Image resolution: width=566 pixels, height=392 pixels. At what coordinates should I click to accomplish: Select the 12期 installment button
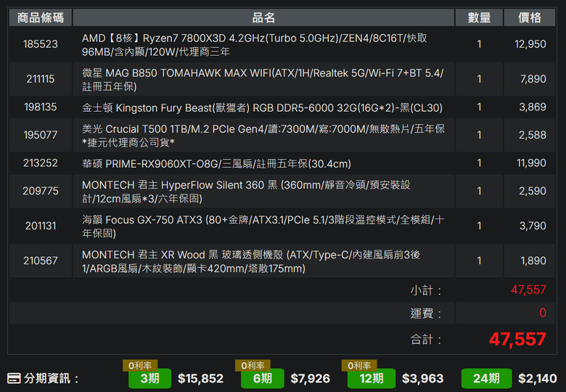click(x=372, y=378)
